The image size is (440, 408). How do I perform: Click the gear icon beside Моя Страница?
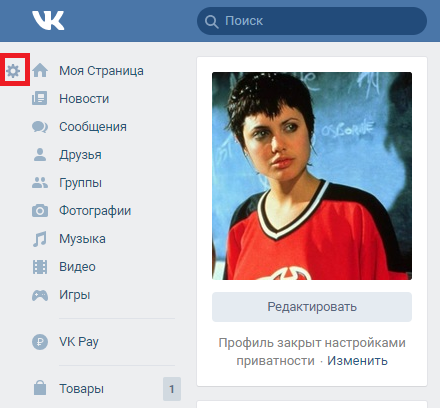13,71
